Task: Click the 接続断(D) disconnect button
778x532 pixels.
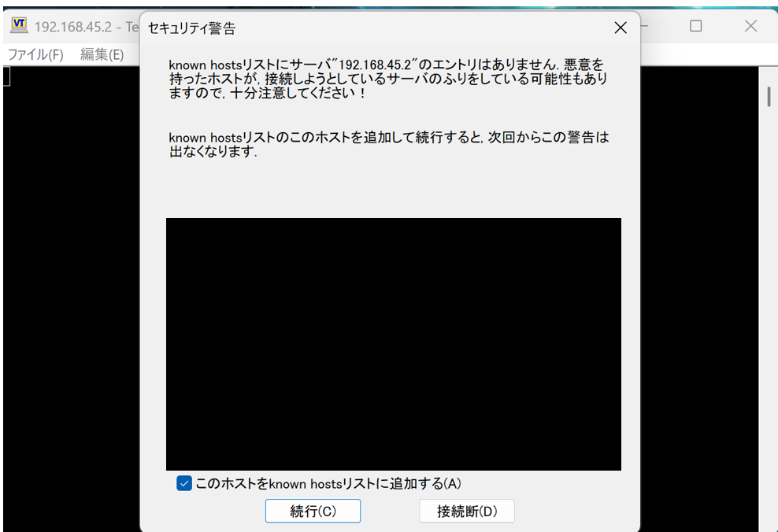Action: coord(466,511)
